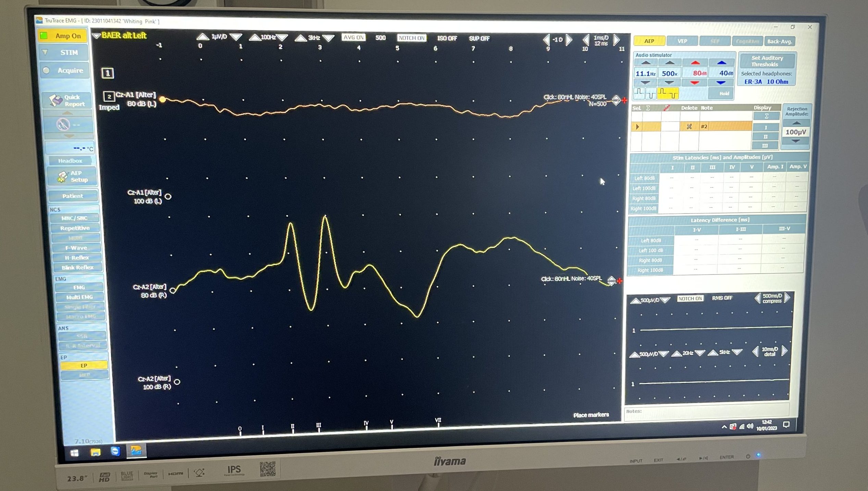Open F-Wave study
This screenshot has width=868, height=491.
pos(76,247)
